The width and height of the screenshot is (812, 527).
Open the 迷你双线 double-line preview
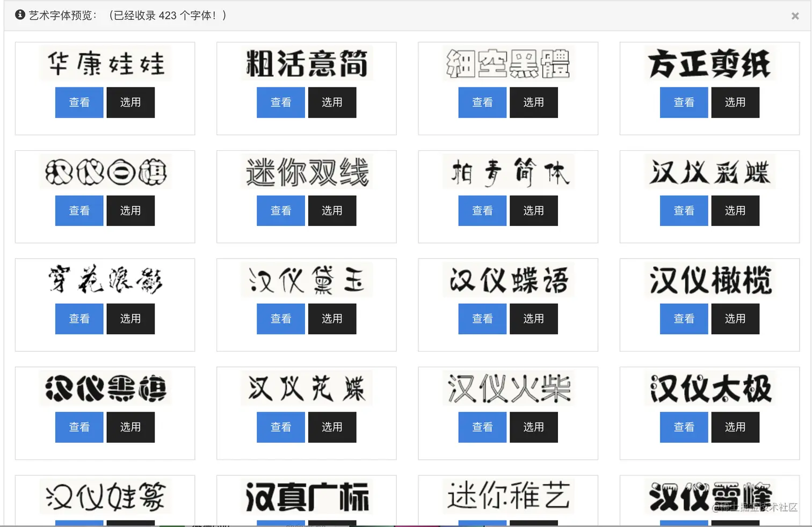[x=307, y=172]
